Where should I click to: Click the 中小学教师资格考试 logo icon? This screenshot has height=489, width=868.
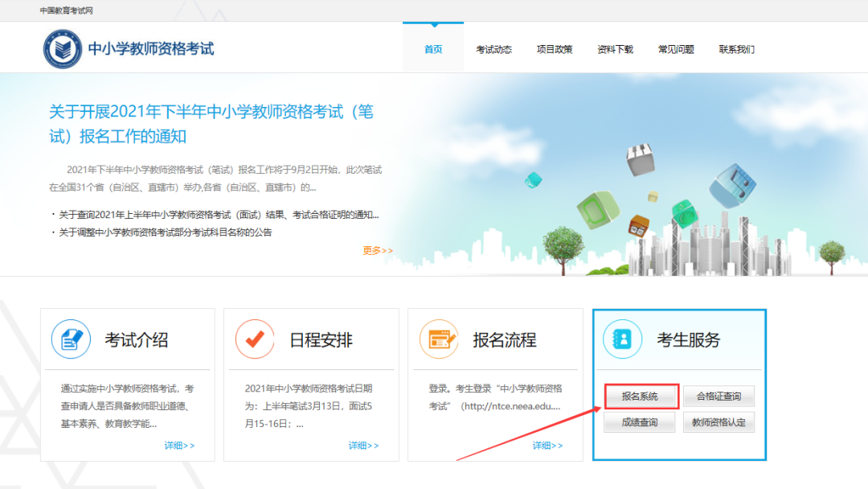pyautogui.click(x=62, y=47)
